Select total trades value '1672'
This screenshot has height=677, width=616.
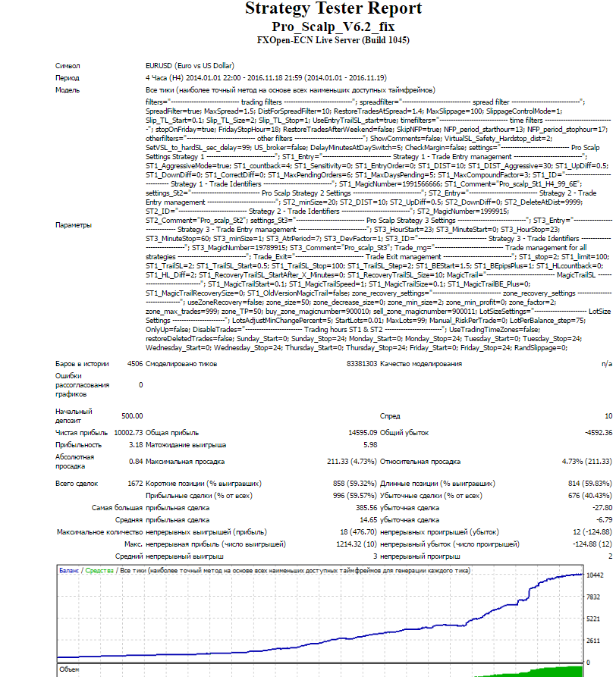pos(135,484)
